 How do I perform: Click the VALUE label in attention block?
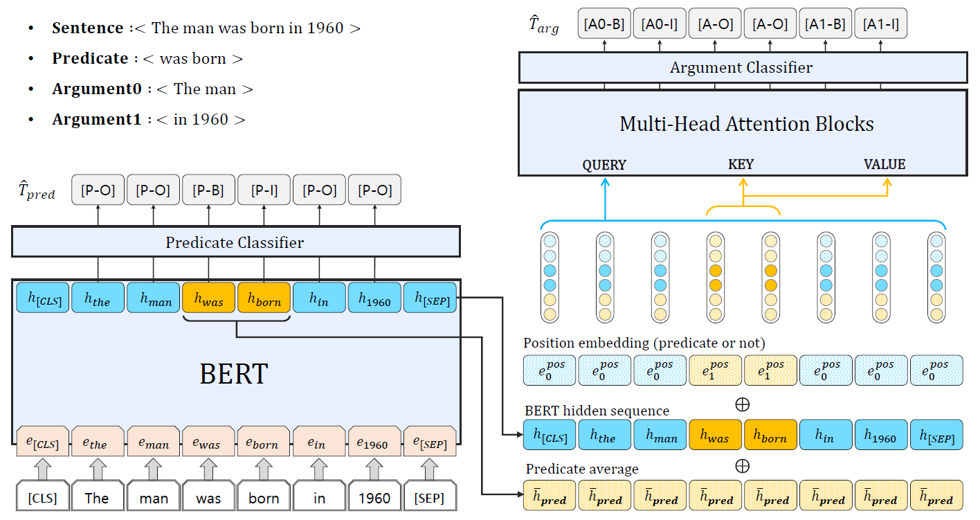tap(884, 164)
